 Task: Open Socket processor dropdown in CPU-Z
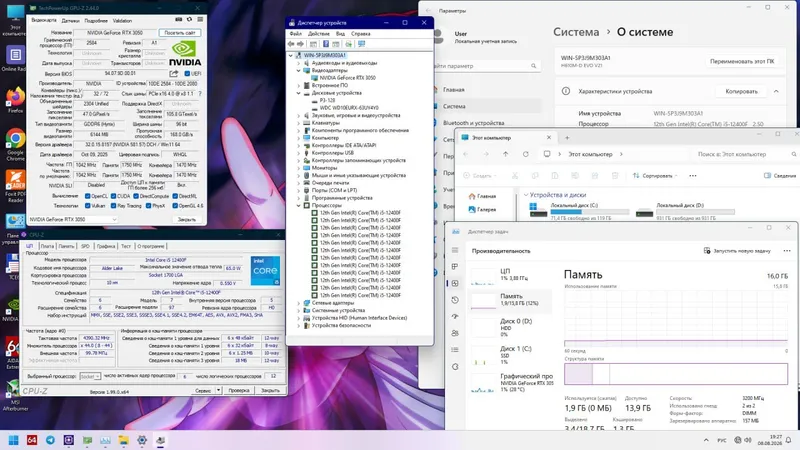[90, 376]
